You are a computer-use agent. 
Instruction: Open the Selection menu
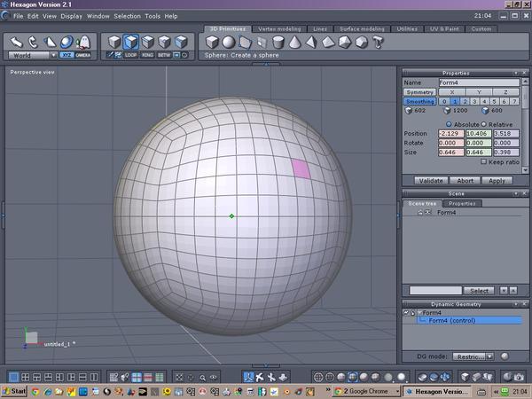[127, 16]
